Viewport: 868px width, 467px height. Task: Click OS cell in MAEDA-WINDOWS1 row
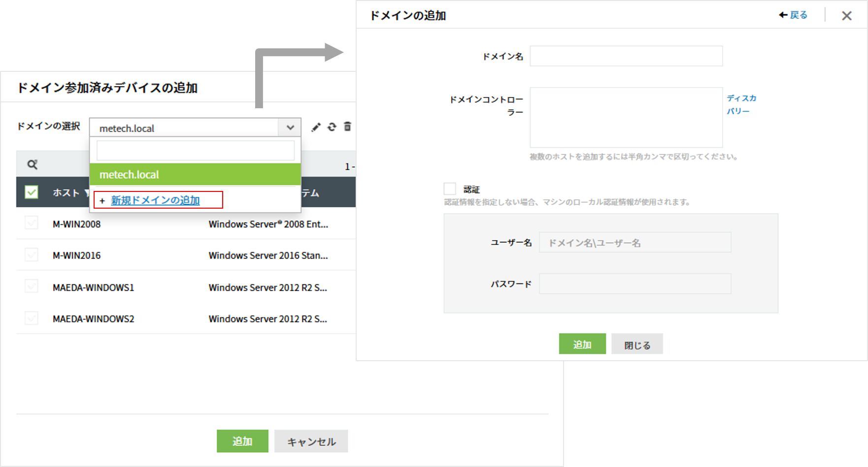268,287
